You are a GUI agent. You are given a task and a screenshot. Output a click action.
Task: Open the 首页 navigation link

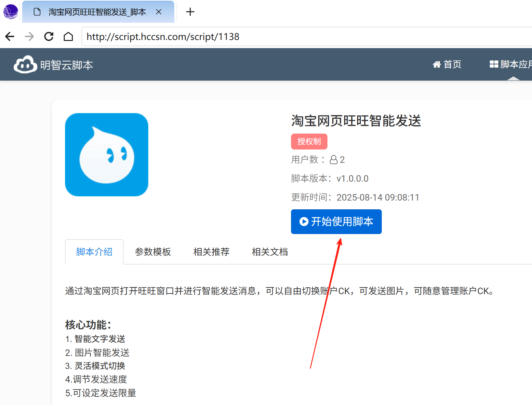(447, 64)
